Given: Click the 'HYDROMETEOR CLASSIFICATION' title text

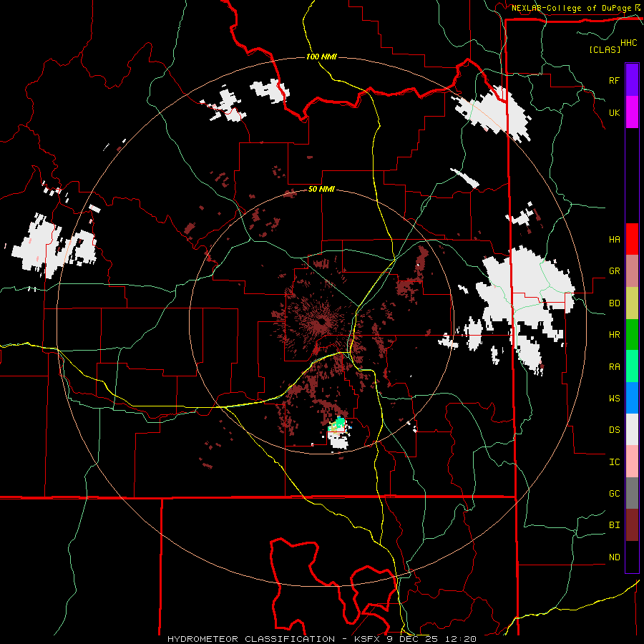Looking at the screenshot, I should 251,639.
